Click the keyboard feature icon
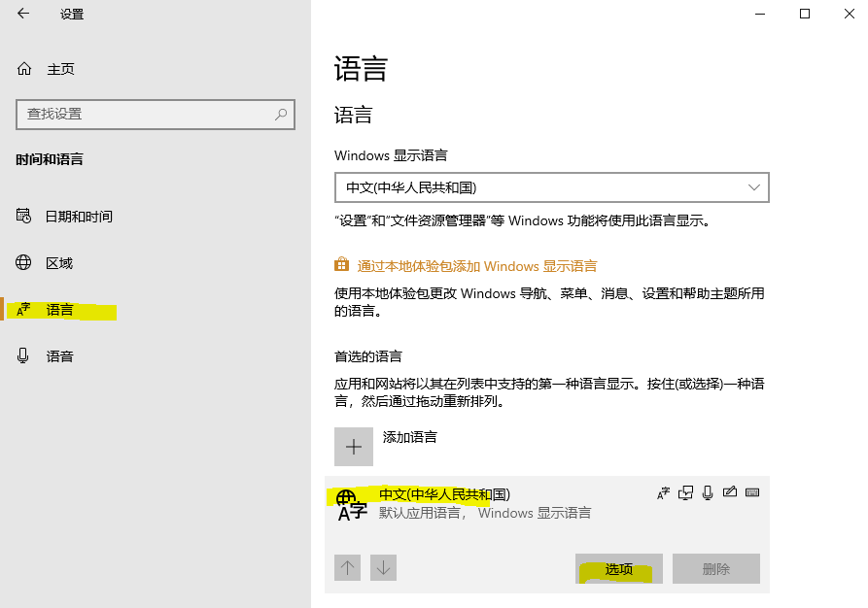 pos(752,492)
